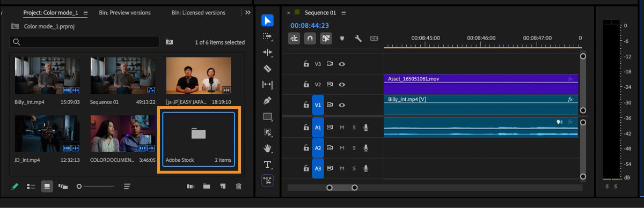This screenshot has height=208, width=644.
Task: Enable voice-over record on A3
Action: 366,168
